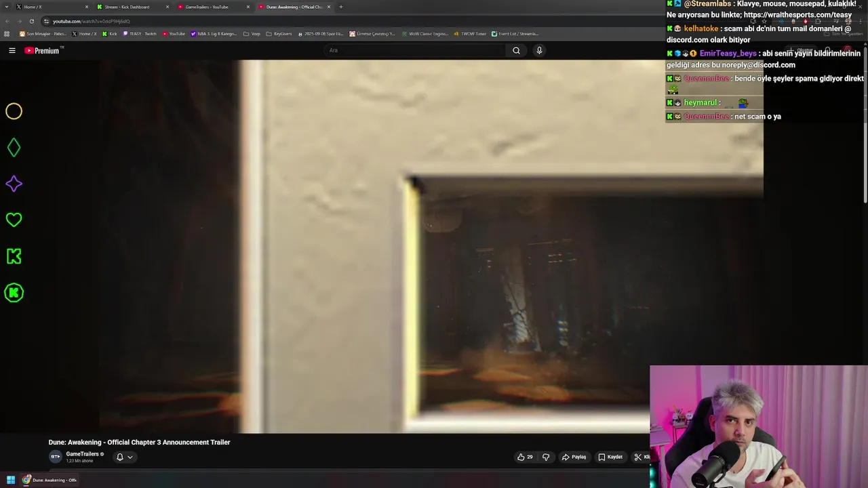Close the Home / X tab
The width and height of the screenshot is (868, 488).
coord(87,7)
